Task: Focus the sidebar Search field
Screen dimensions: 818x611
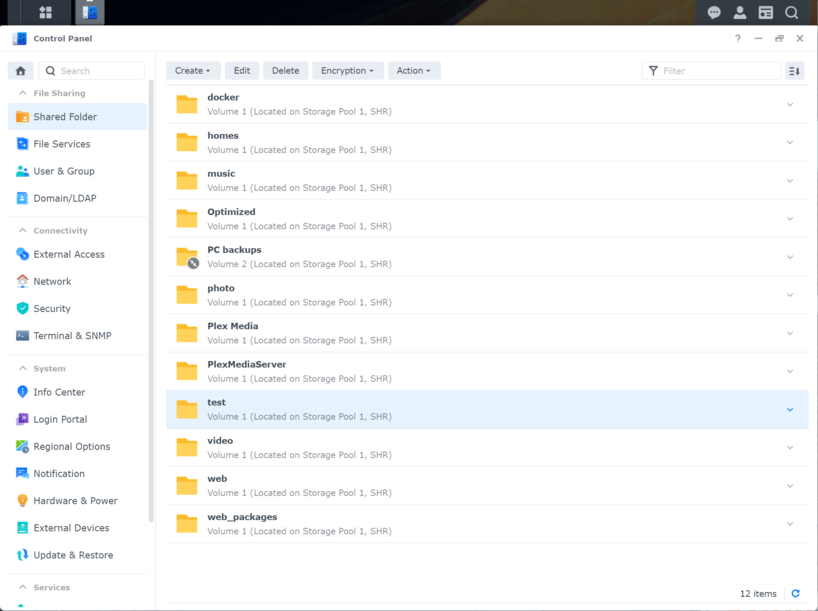Action: coord(92,71)
